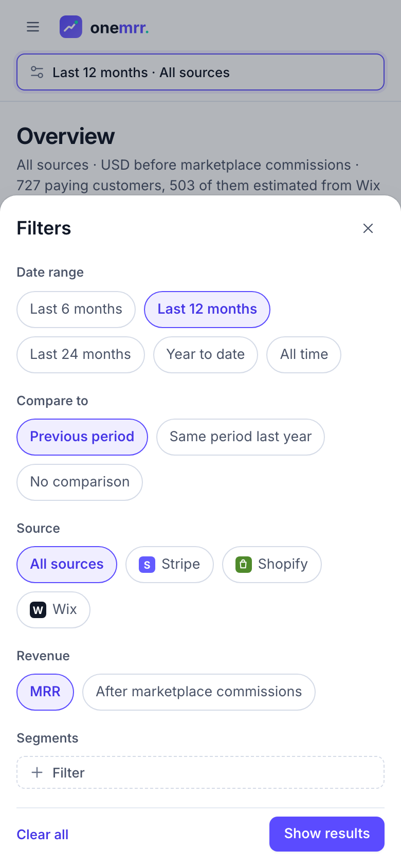Open the hamburger menu icon
This screenshot has width=401, height=868.
click(x=33, y=27)
